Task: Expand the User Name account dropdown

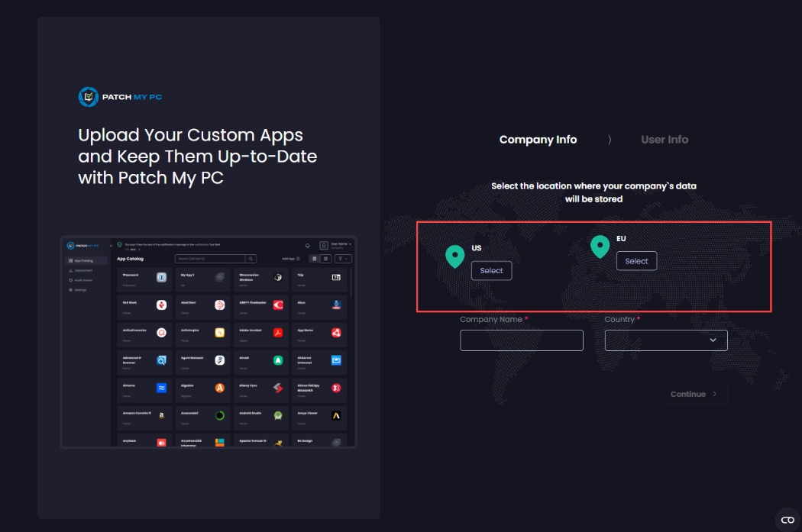Action: [x=341, y=244]
